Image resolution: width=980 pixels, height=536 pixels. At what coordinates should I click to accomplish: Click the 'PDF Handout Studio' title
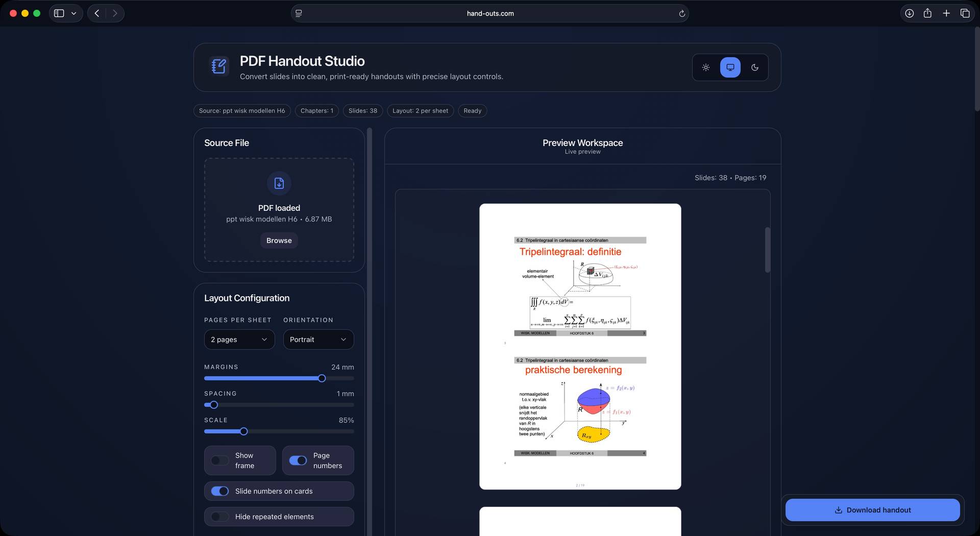(302, 61)
